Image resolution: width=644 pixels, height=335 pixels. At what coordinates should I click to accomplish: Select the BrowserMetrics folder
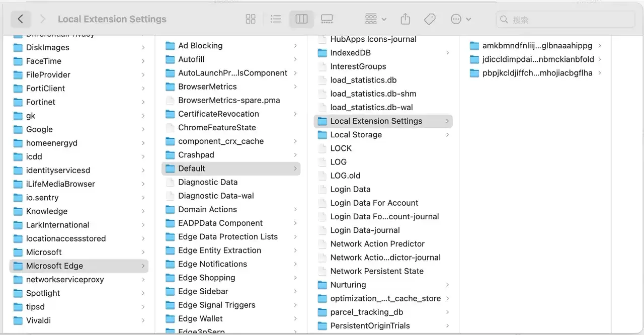coord(231,87)
